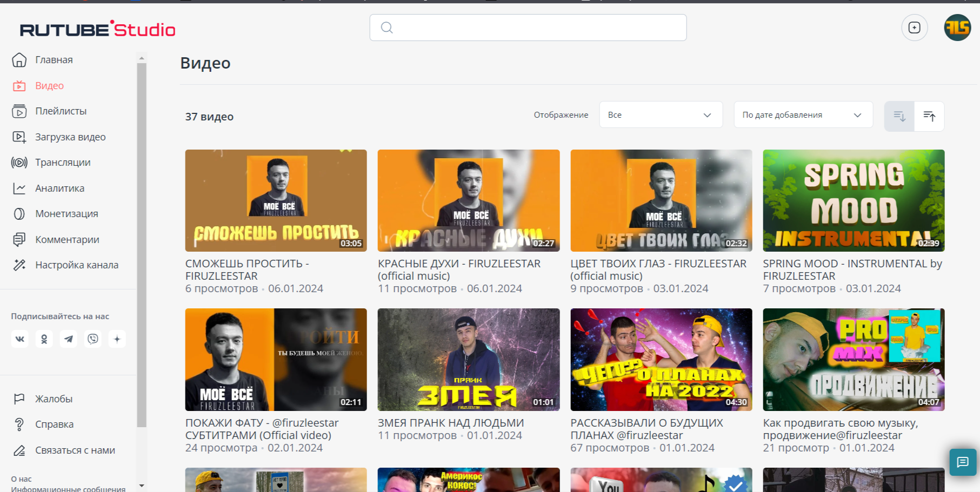Screen dimensions: 980x492
Task: Open the 'По дате добавления' sort dropdown
Action: [803, 114]
